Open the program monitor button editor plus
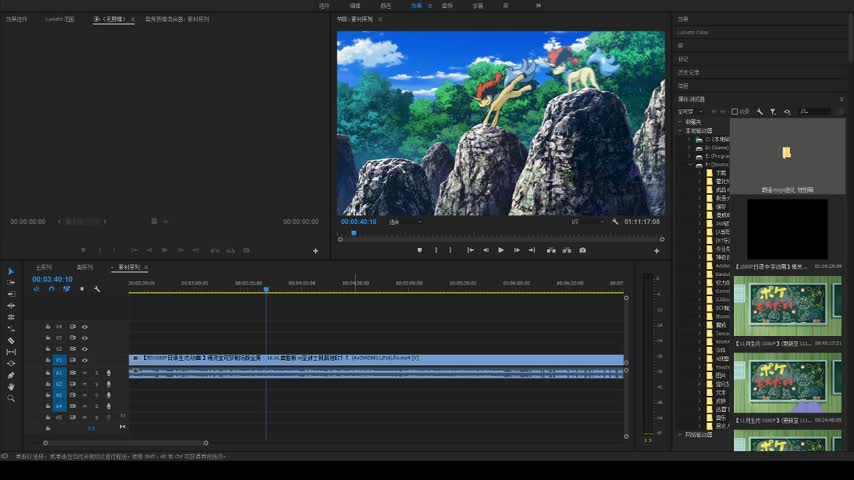Viewport: 854px width, 480px height. tap(656, 251)
